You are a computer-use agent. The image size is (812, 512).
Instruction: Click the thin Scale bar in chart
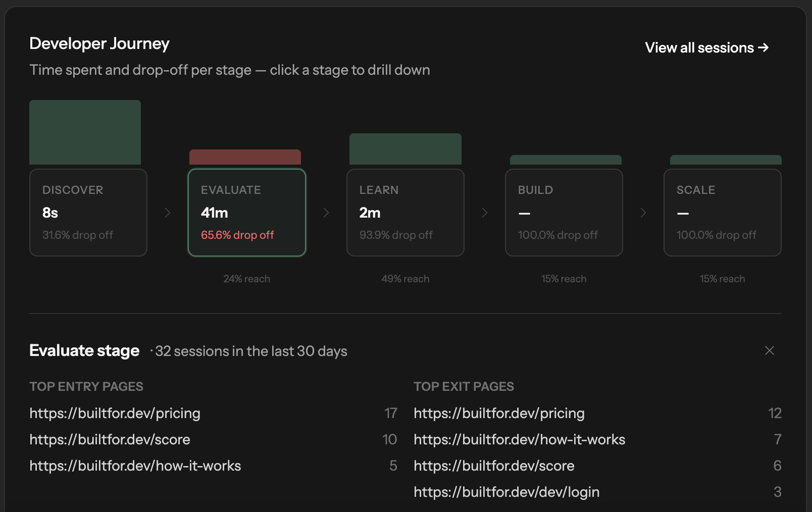coord(726,160)
